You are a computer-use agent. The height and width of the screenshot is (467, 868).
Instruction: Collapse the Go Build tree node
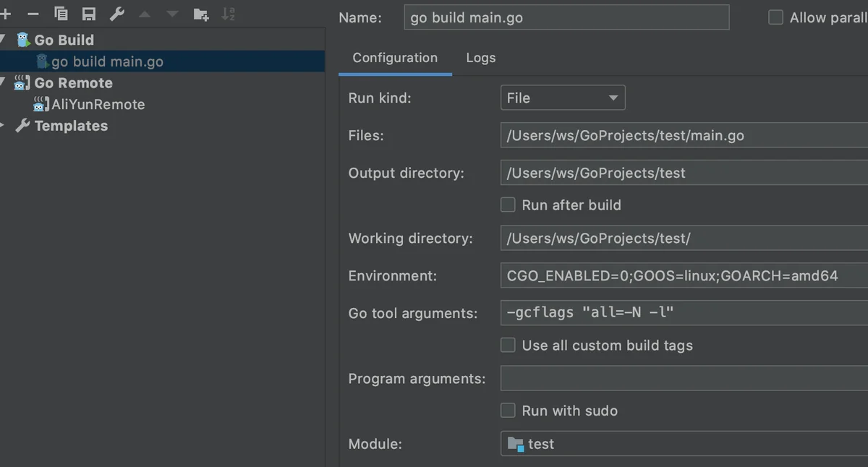(x=3, y=40)
